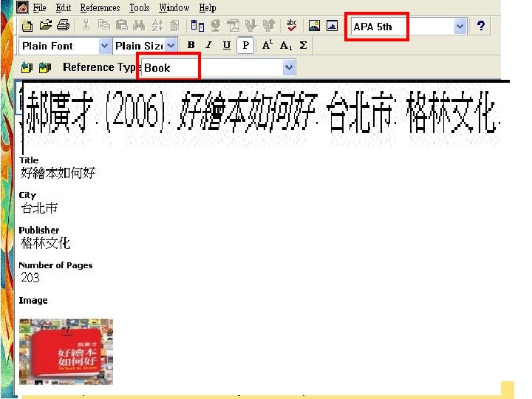The width and height of the screenshot is (532, 399).
Task: Click the book cover image thumbnail
Action: (x=66, y=352)
